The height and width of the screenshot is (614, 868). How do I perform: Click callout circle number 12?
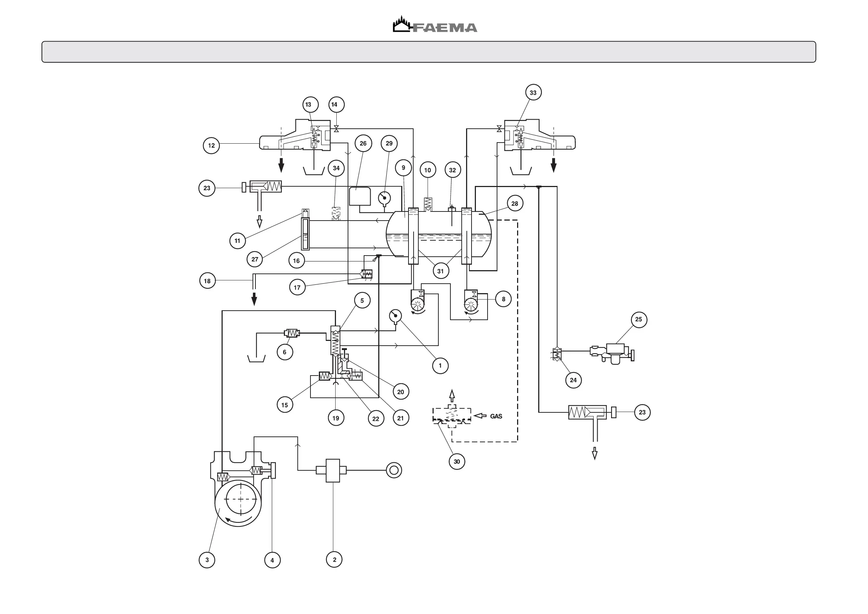[x=211, y=145]
